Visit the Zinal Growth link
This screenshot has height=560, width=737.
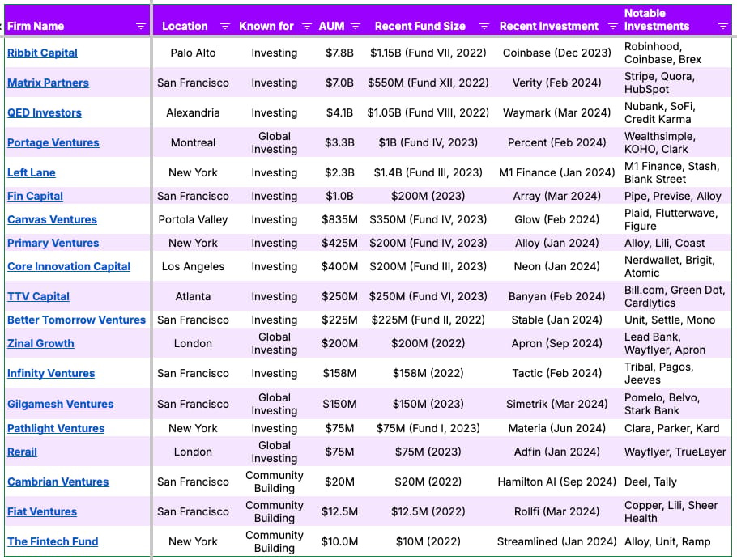pyautogui.click(x=40, y=343)
